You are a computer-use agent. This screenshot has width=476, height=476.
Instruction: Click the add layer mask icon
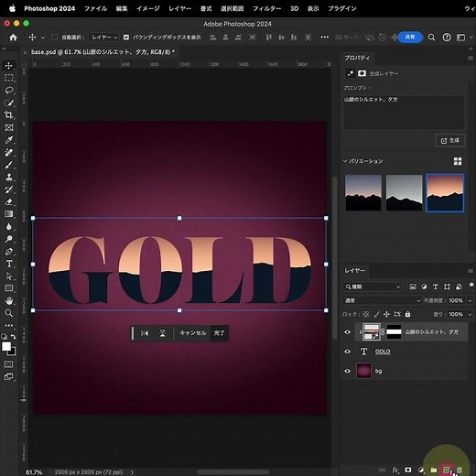408,470
